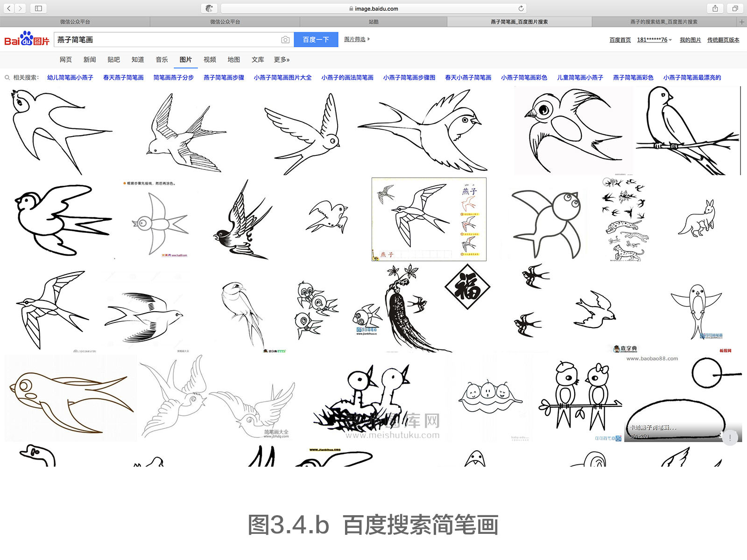This screenshot has height=560, width=747.
Task: Click the Baidu 图片 logo
Action: click(27, 39)
